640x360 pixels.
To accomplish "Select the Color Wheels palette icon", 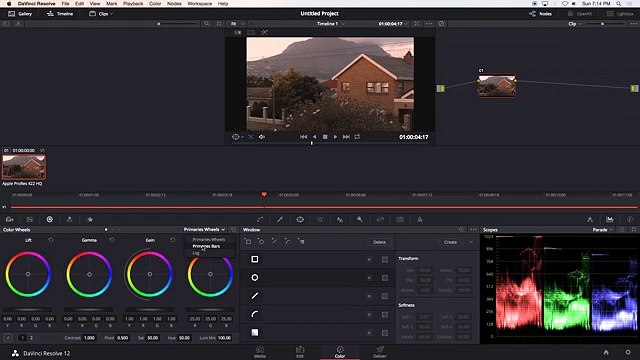I will point(50,220).
